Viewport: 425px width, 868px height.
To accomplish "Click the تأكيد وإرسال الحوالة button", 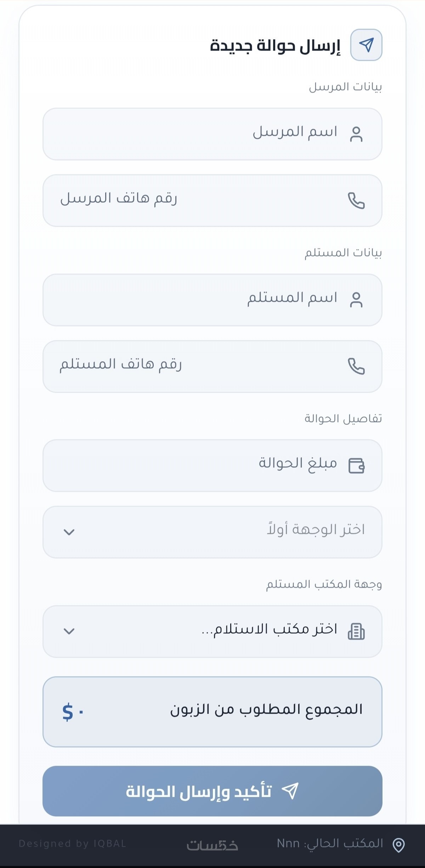I will [212, 791].
